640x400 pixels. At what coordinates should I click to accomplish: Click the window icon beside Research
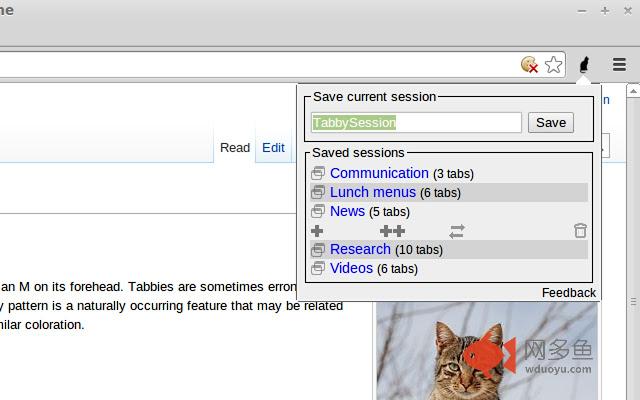pos(318,250)
